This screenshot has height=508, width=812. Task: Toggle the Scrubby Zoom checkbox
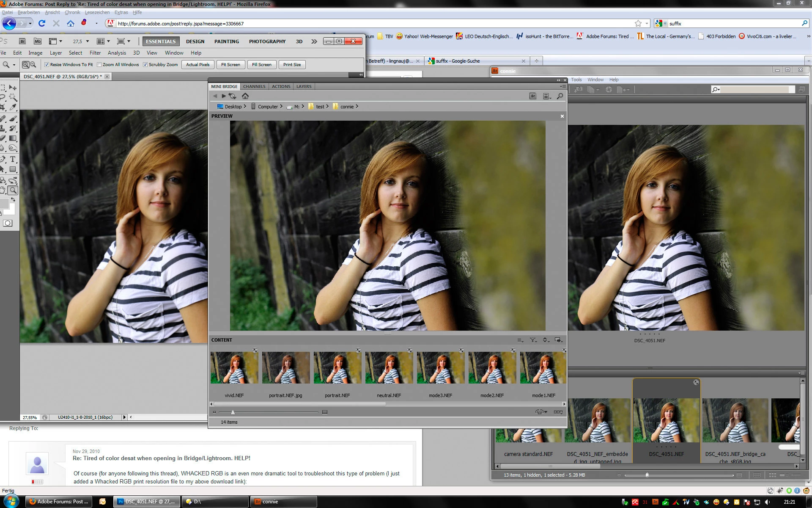tap(145, 65)
